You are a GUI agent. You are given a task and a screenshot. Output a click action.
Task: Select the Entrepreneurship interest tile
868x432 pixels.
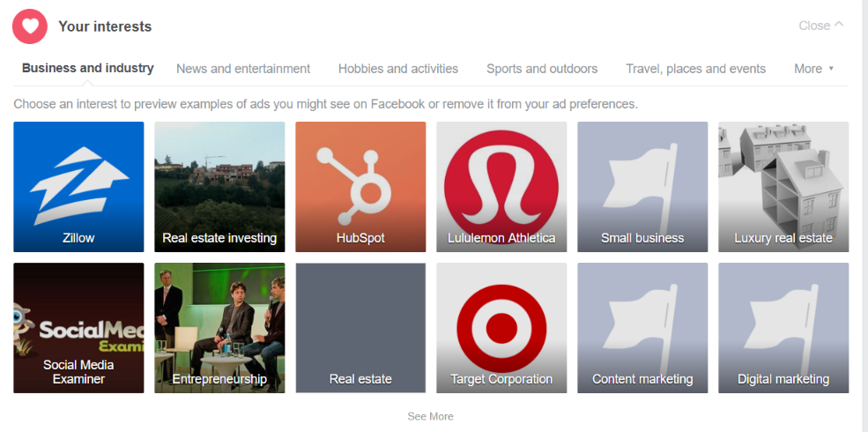(x=219, y=328)
